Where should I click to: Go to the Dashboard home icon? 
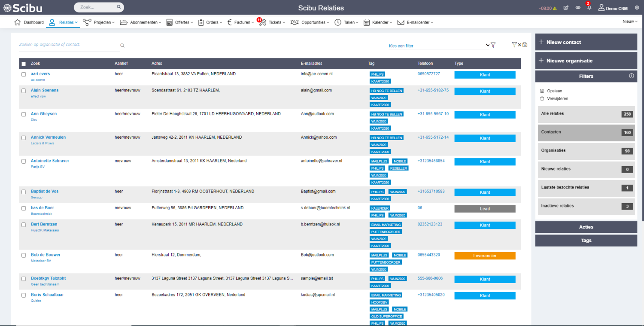pyautogui.click(x=18, y=22)
